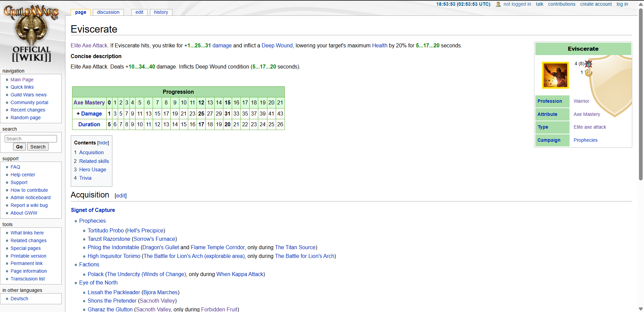Open Main Page in navigation
This screenshot has height=312, width=644.
(22, 80)
